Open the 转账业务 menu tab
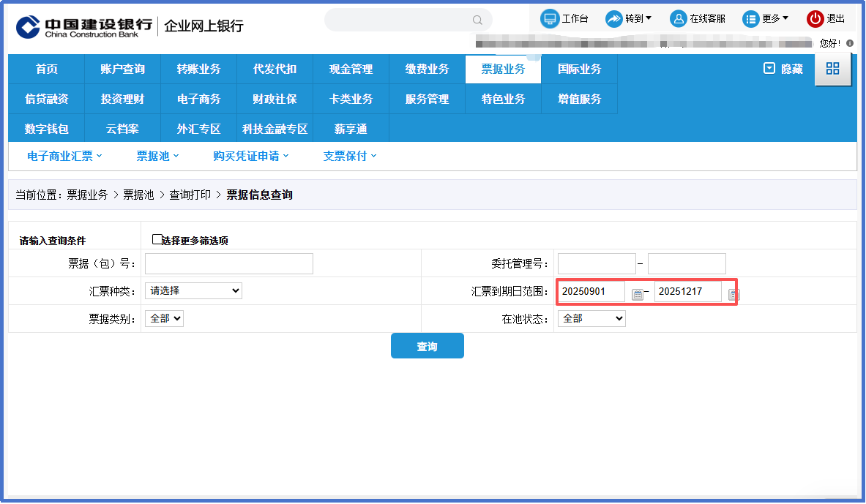Viewport: 866px width, 504px height. (198, 69)
